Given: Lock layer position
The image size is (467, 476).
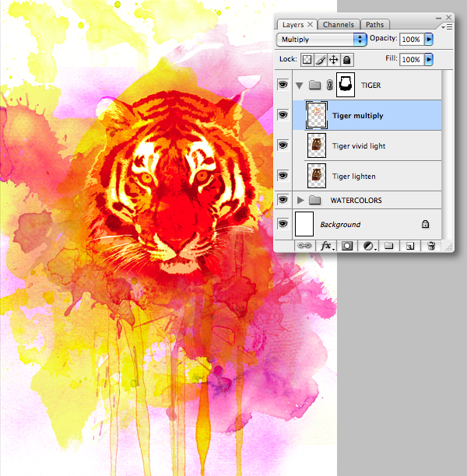Looking at the screenshot, I should (x=334, y=59).
